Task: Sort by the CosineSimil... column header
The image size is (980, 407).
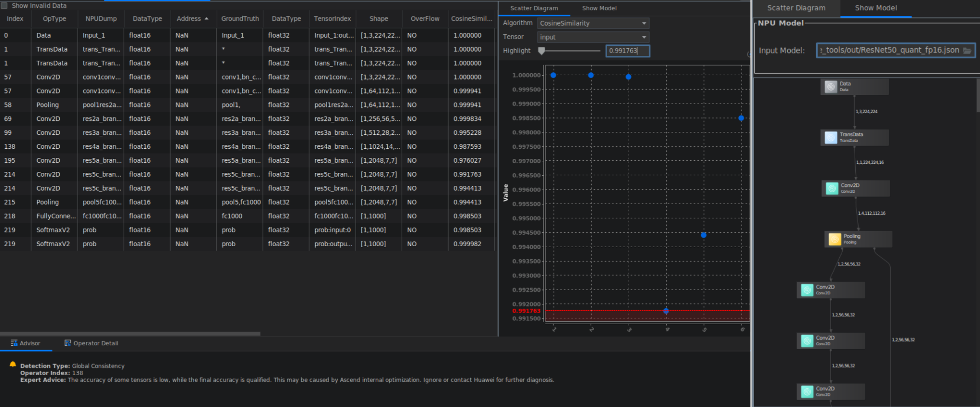Action: [x=472, y=19]
